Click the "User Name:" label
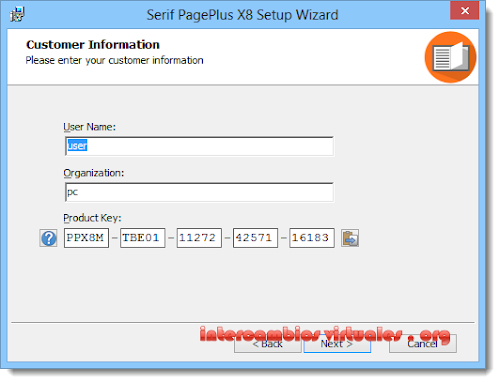Screen dimensions: 500x383 [89, 127]
